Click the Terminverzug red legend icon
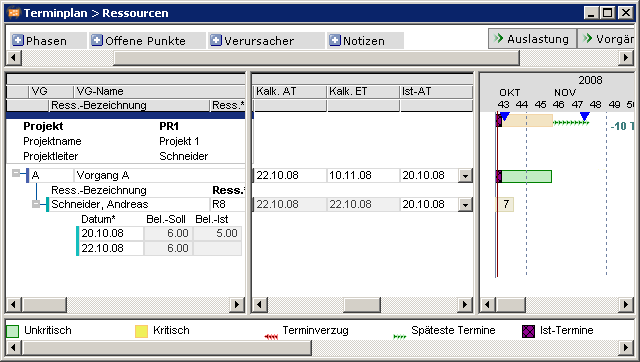This screenshot has width=640, height=362. click(x=271, y=336)
